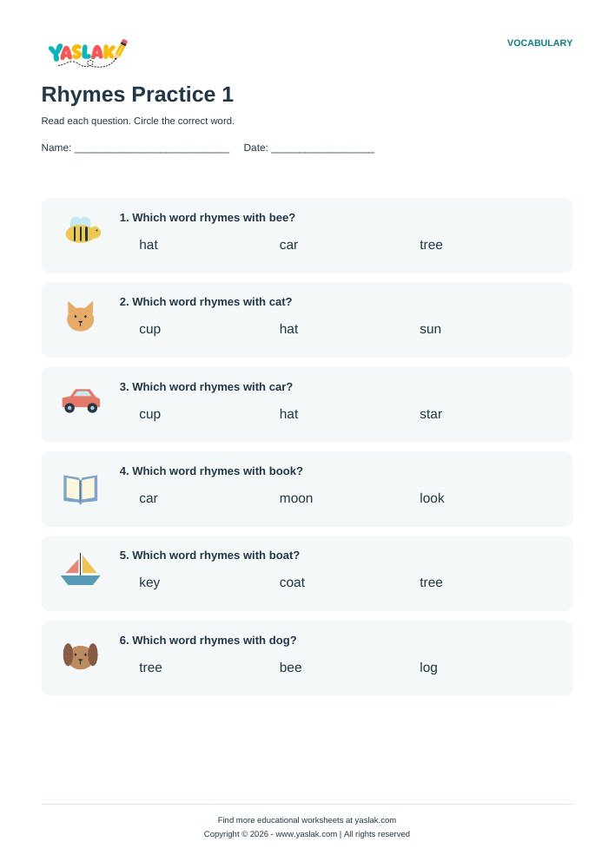Click the dog face icon

[80, 655]
